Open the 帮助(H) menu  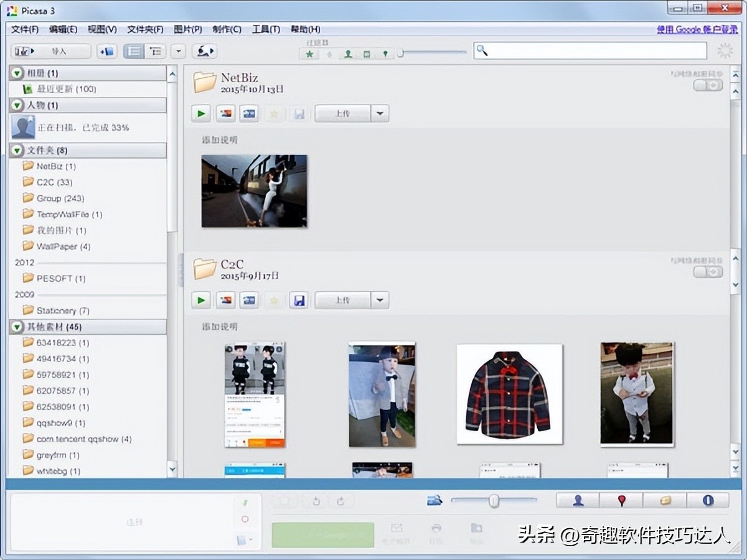tap(306, 29)
